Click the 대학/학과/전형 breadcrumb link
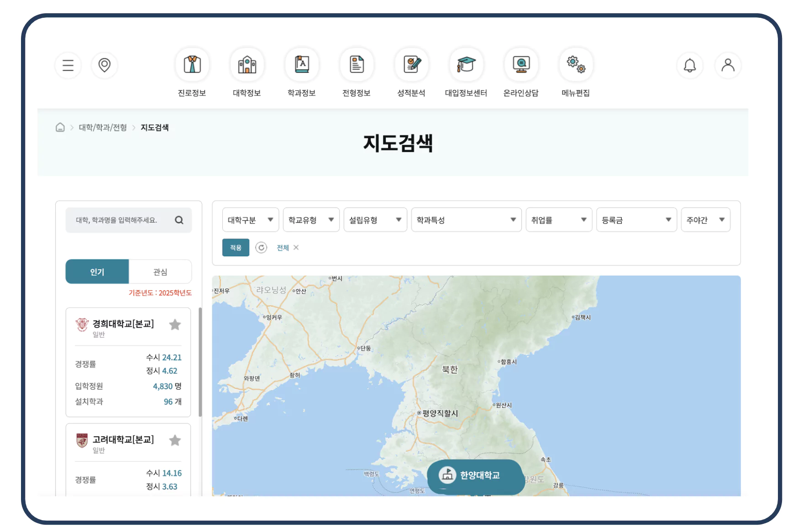The height and width of the screenshot is (532, 798). 103,127
